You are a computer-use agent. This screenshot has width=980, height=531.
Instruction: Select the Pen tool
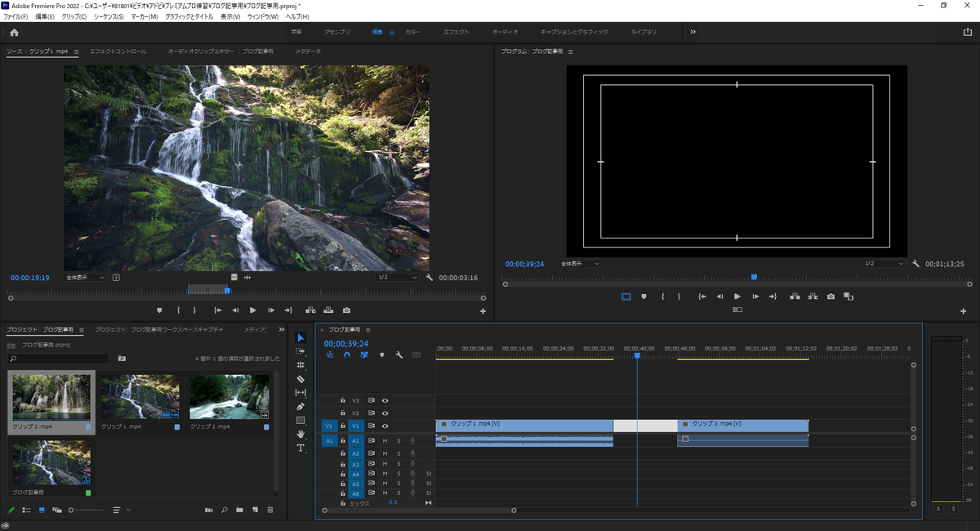click(301, 406)
